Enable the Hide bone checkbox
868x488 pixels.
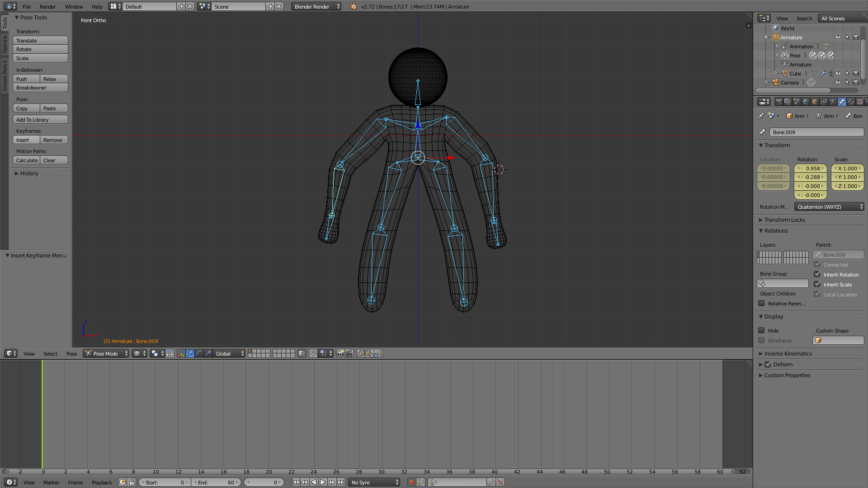[761, 330]
